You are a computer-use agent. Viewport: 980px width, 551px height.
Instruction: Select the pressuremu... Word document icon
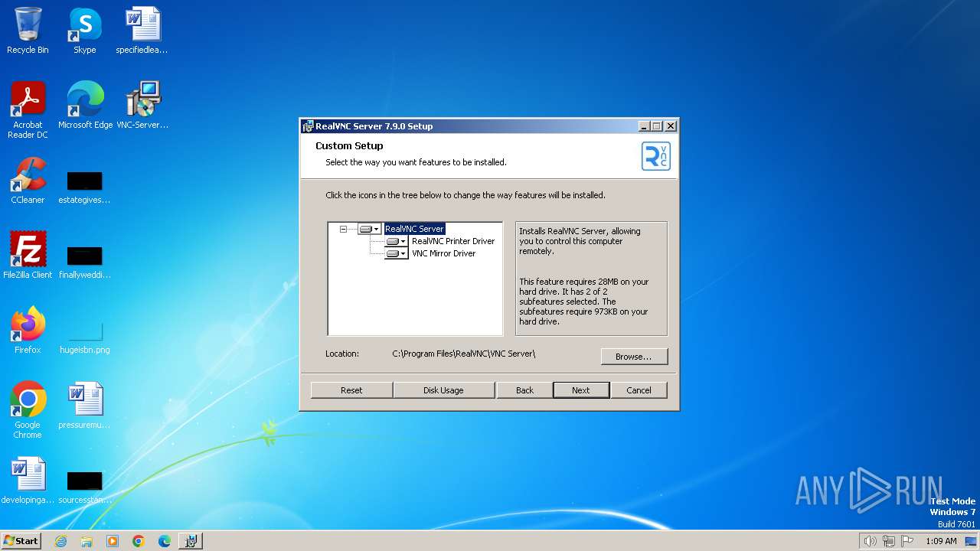coord(85,406)
